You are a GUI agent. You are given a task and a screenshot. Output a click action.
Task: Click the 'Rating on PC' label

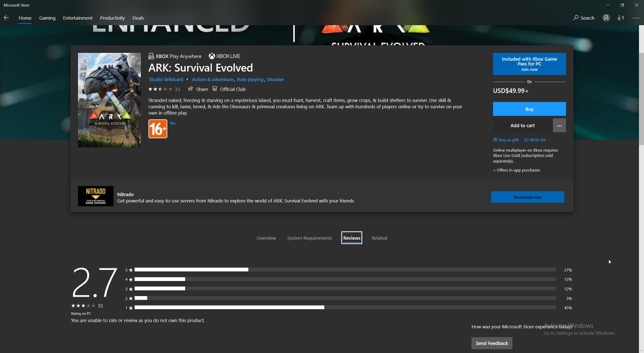[81, 314]
